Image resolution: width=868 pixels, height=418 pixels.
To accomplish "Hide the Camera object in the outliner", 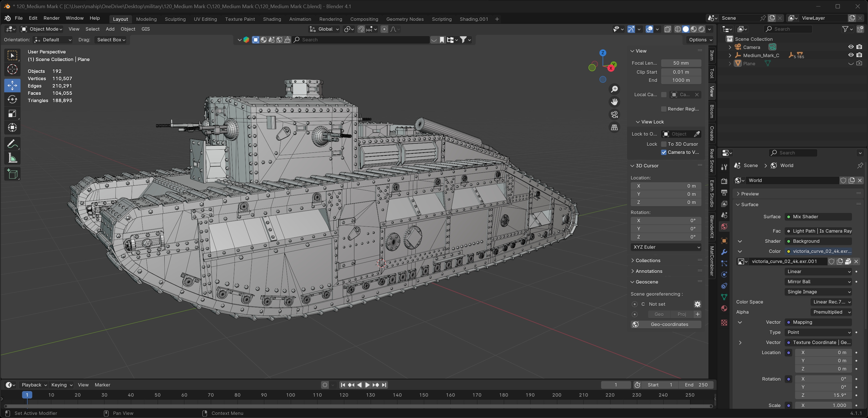I will [x=851, y=47].
